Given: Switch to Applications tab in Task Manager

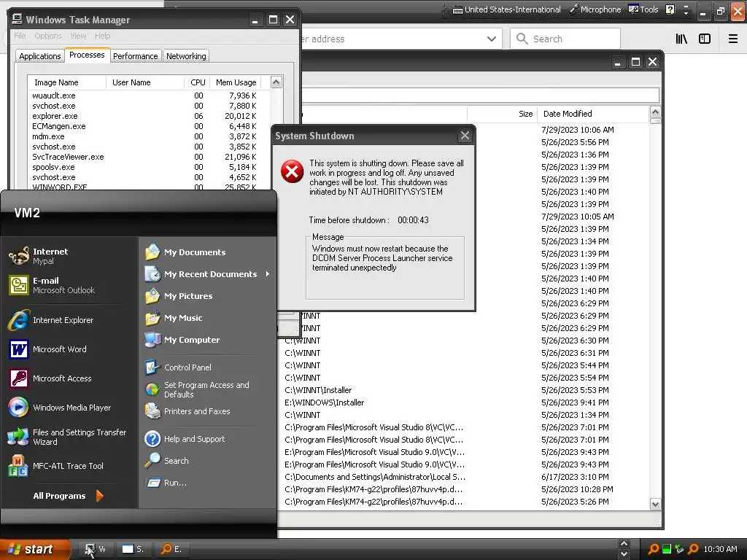Looking at the screenshot, I should [40, 56].
